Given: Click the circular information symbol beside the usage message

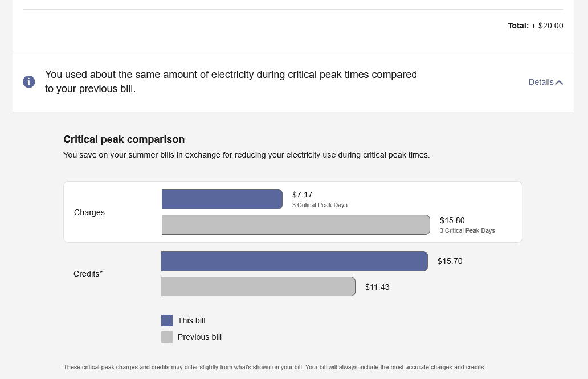Looking at the screenshot, I should 28,81.
